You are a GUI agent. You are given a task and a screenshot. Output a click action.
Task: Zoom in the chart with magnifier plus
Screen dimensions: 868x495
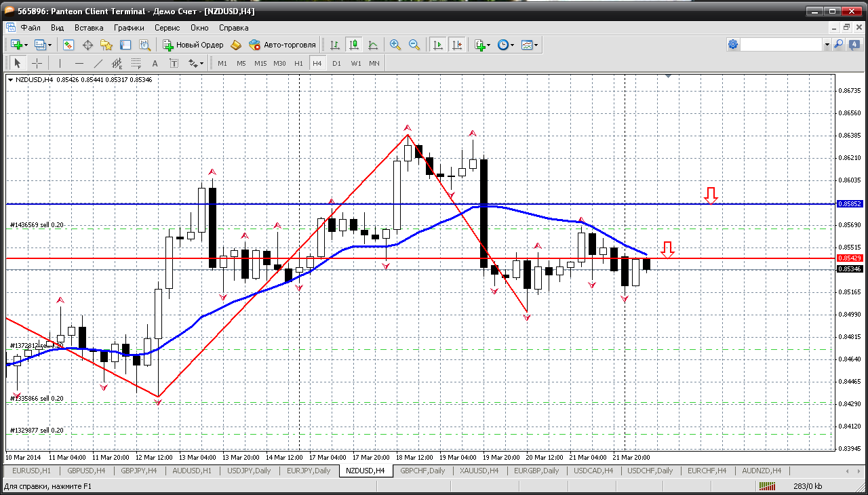pos(395,45)
